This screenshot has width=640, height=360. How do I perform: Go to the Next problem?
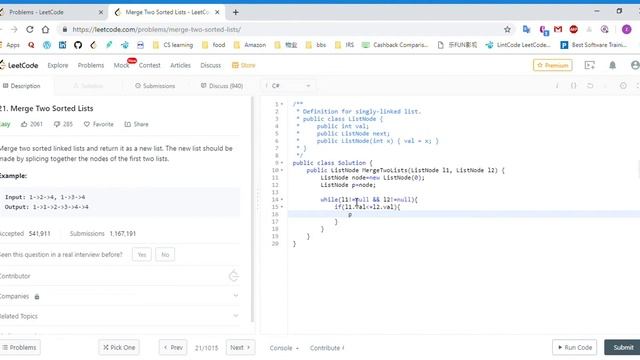click(x=240, y=348)
